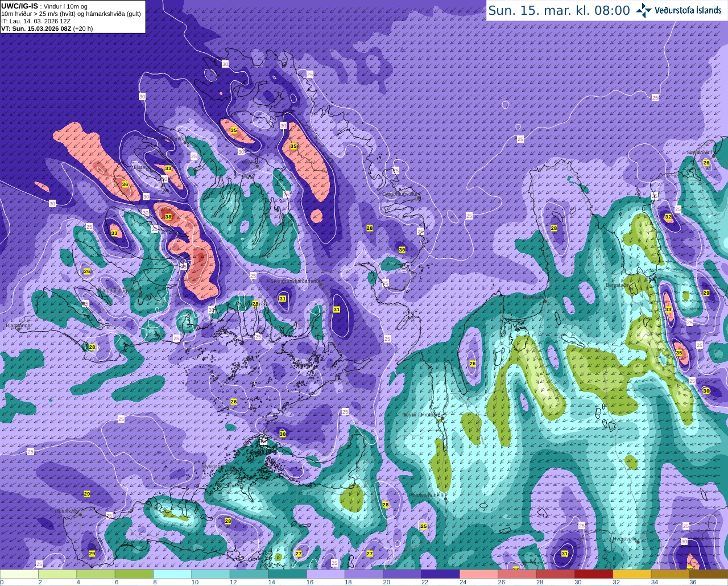Pick the medium purple 20–22 legend swatch
Screen dimensions: 728x586
[x=402, y=574]
